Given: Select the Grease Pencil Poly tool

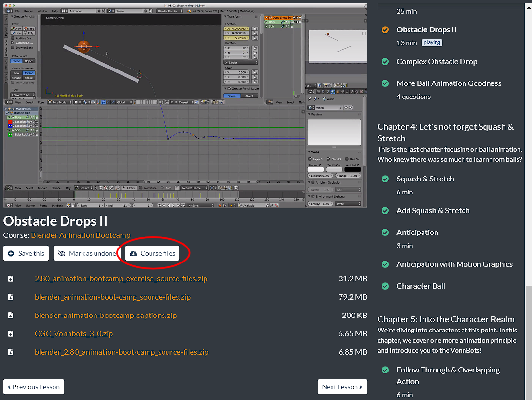Looking at the screenshot, I should coord(29,33).
